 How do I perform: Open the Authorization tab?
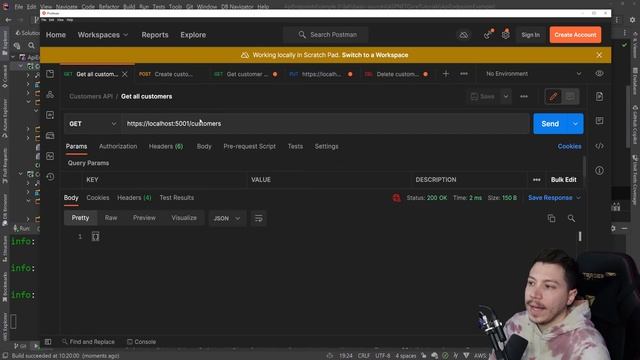coord(118,147)
